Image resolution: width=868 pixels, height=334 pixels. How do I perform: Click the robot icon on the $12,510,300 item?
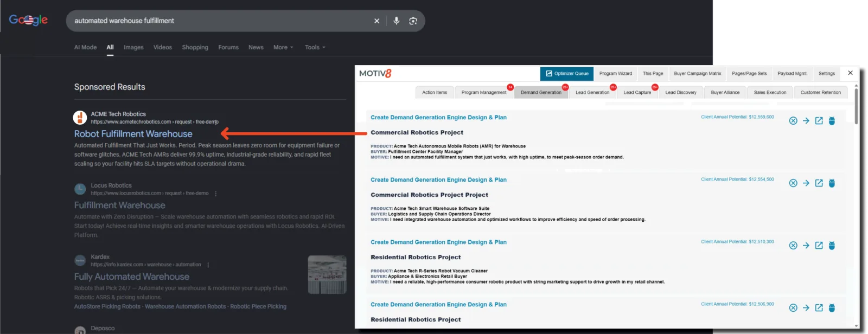pyautogui.click(x=832, y=246)
